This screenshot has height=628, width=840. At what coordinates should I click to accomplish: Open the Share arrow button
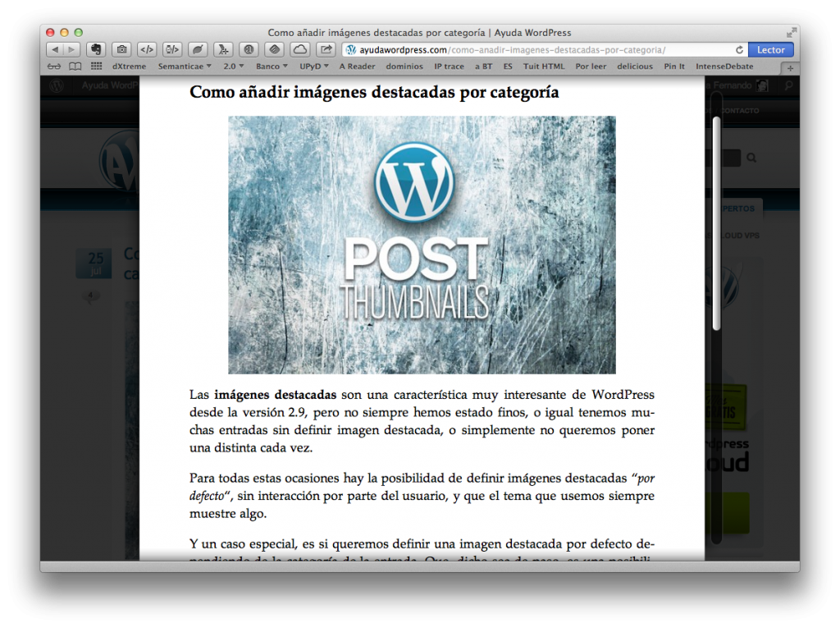click(326, 50)
